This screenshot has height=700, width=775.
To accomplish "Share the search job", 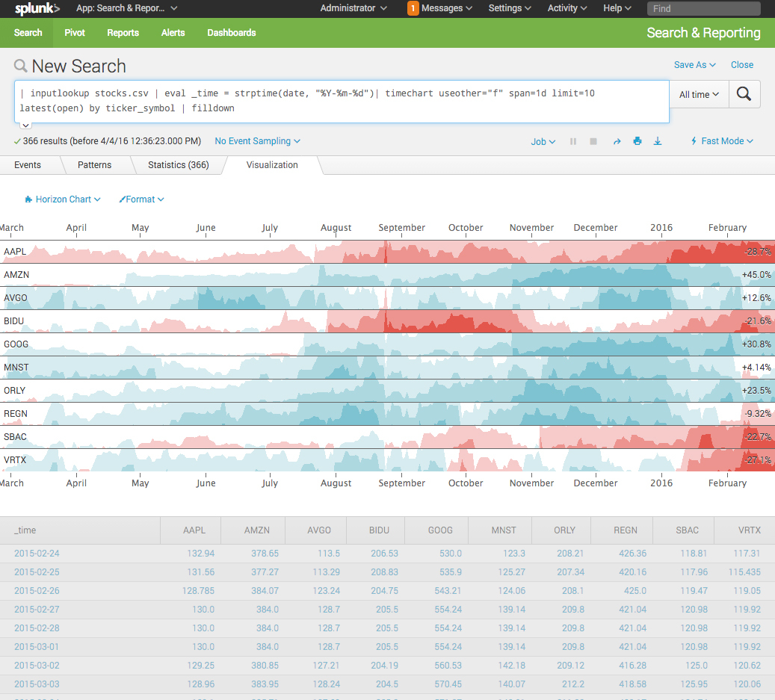I will point(617,141).
